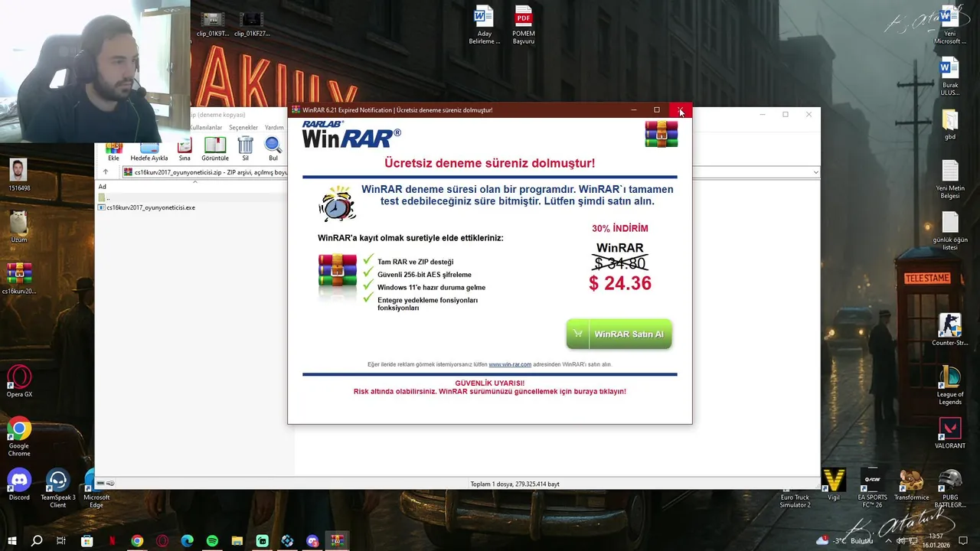Click the Ekle toolbar icon in WinRAR

point(113,151)
